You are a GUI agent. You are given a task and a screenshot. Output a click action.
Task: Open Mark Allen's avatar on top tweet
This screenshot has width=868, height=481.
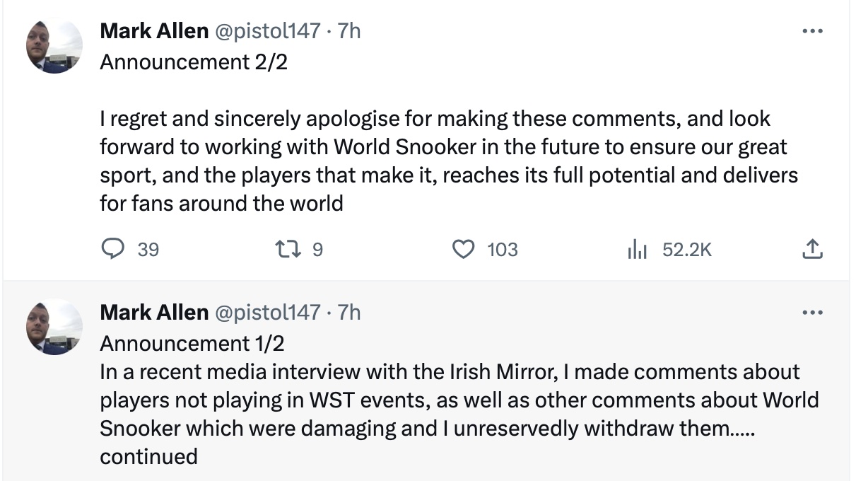tap(54, 46)
